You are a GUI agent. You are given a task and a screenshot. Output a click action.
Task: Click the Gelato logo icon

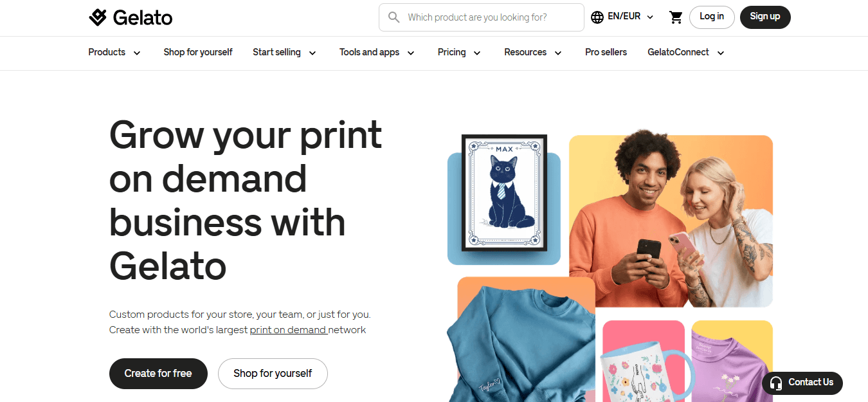tap(98, 17)
